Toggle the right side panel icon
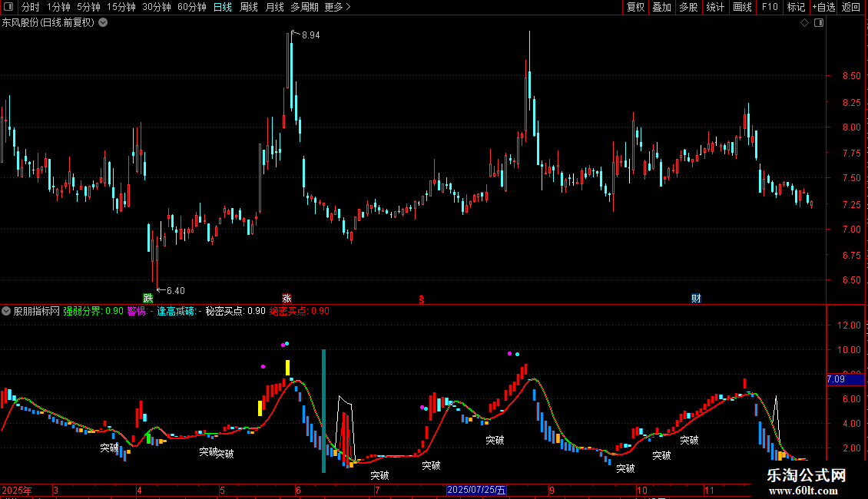The width and height of the screenshot is (868, 499). pyautogui.click(x=819, y=23)
